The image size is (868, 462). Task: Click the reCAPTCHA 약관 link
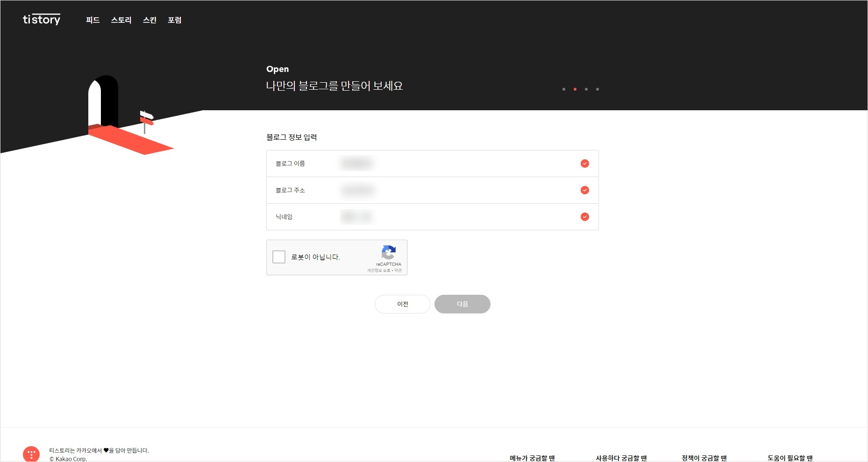(398, 270)
